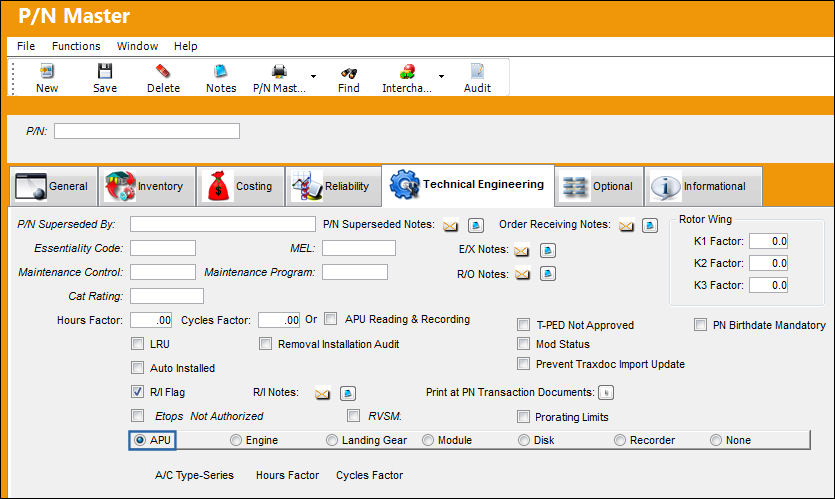Screen dimensions: 835x499
Task: Click blue note icon beside E/X Notes
Action: coord(548,250)
